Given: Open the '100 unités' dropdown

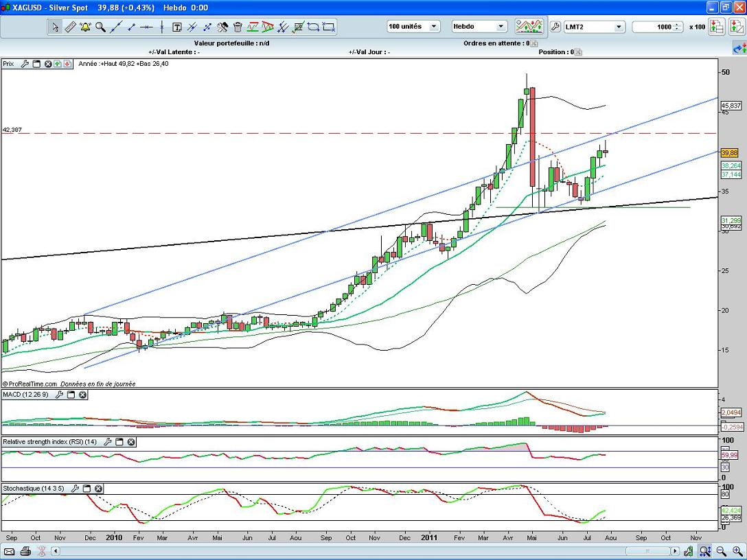Looking at the screenshot, I should pos(434,27).
